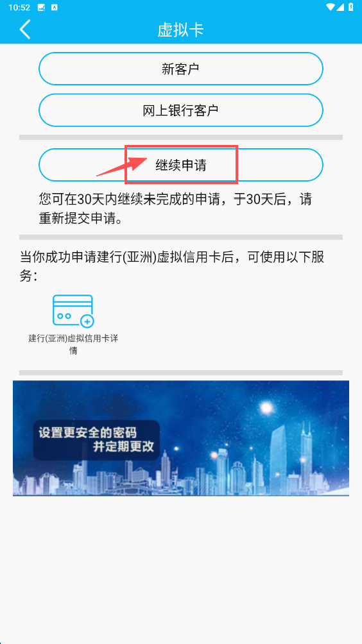Click the red arrow pointing at 继续申请
Screen dimensions: 362x644
(x=121, y=167)
